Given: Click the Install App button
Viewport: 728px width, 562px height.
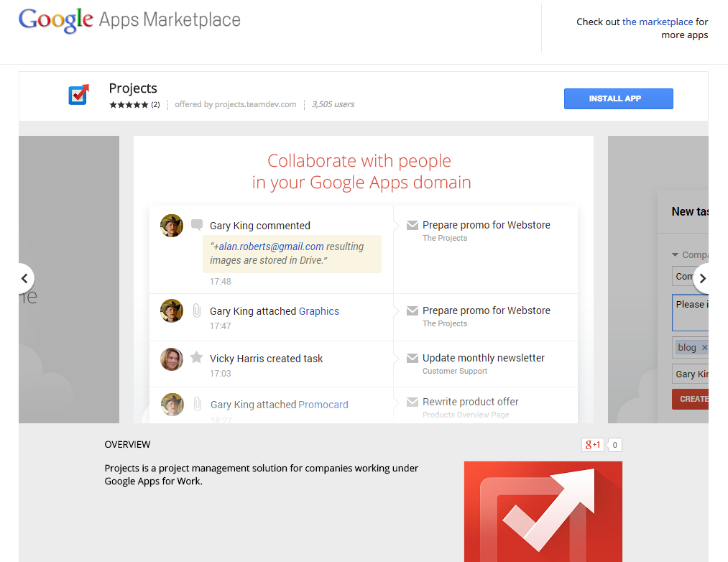Looking at the screenshot, I should point(619,99).
